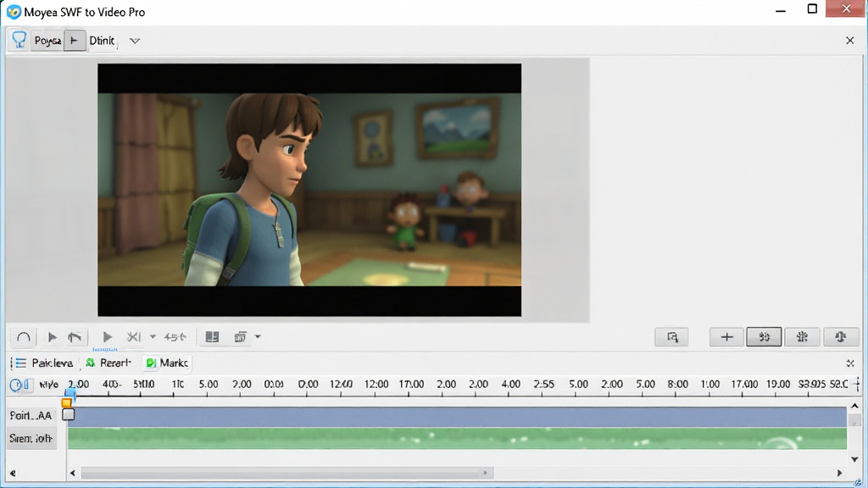Open the layout icon's dropdown arrow
Image resolution: width=868 pixels, height=488 pixels.
[258, 336]
